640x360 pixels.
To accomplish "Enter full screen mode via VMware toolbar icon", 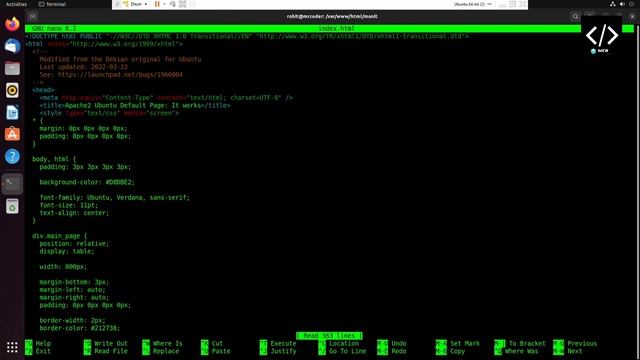I will pos(183,4).
